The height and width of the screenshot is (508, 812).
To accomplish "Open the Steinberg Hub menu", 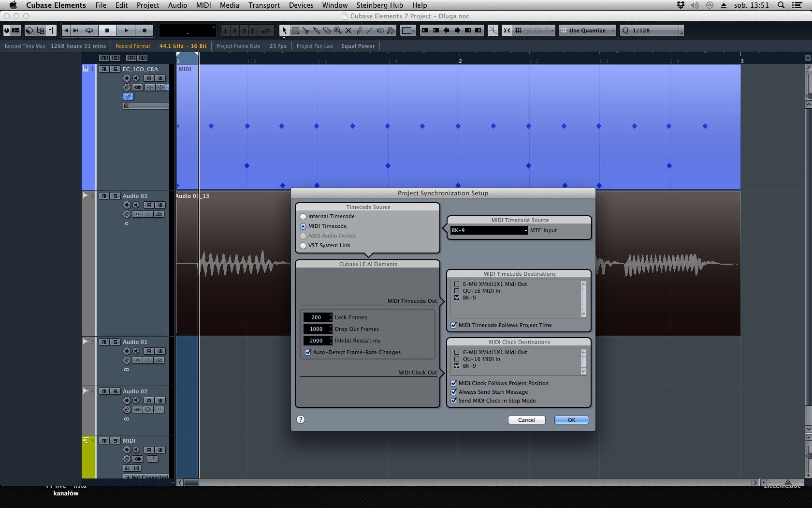I will click(x=379, y=5).
